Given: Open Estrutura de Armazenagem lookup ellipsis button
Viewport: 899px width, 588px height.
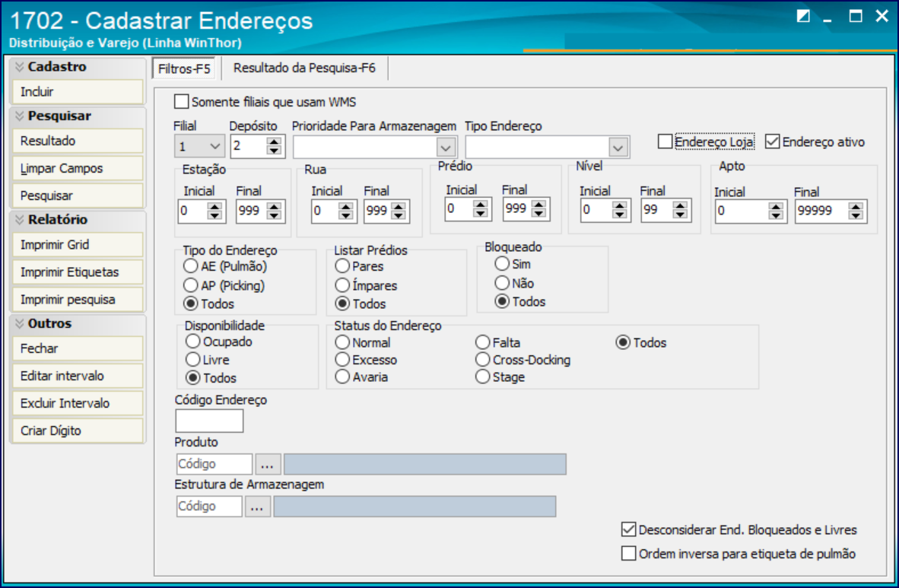Looking at the screenshot, I should tap(257, 507).
